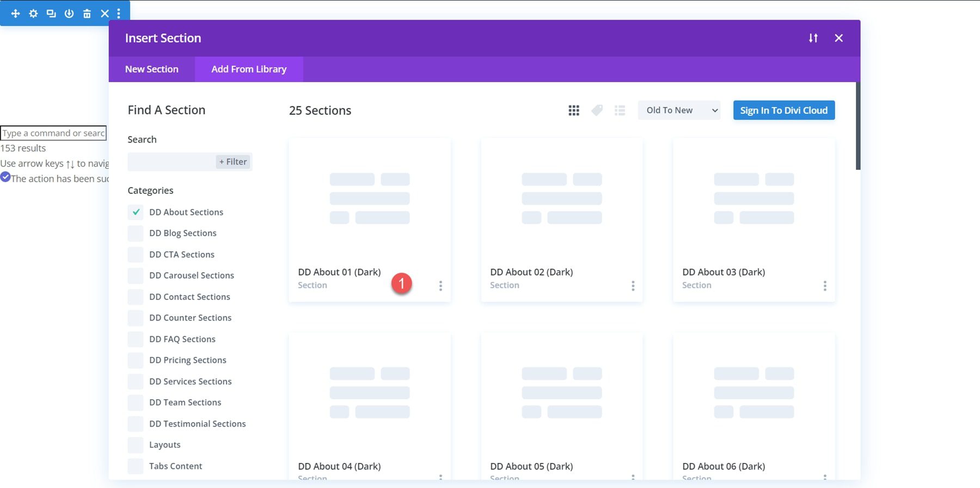
Task: Click the move section icon in blue toolbar
Action: (x=15, y=14)
